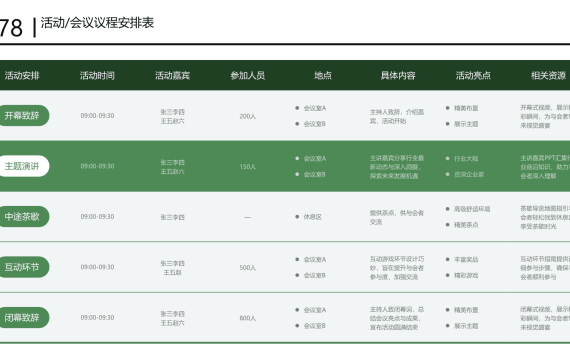
Task: Click the page number 78
Action: click(x=11, y=28)
